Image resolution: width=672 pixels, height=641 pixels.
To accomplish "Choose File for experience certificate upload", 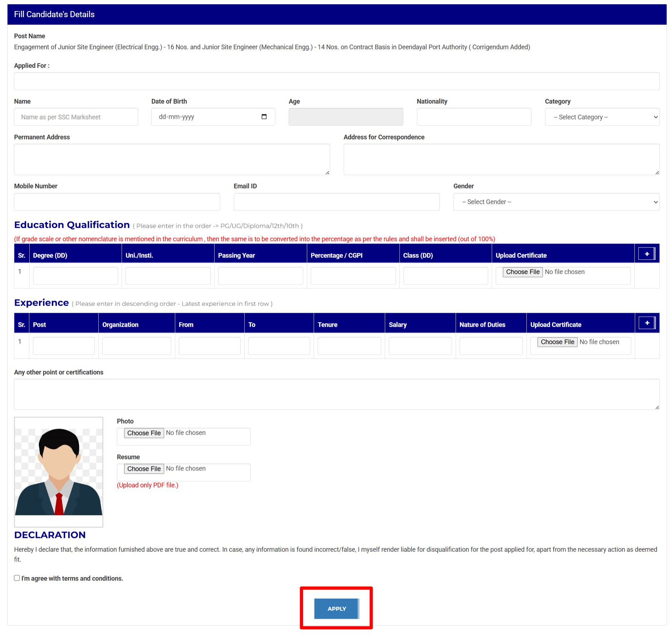I will click(557, 342).
